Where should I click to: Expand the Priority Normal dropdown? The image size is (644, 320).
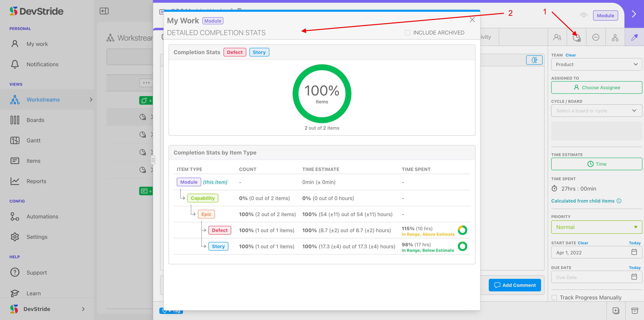[596, 227]
